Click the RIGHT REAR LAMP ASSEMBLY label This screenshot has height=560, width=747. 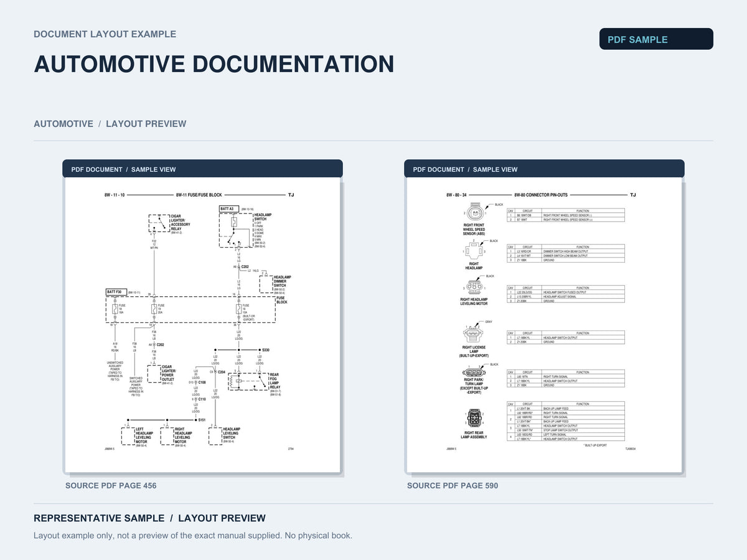(x=474, y=435)
